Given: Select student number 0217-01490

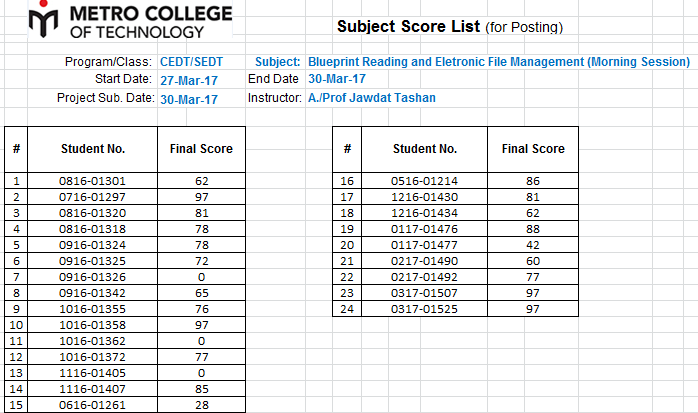Looking at the screenshot, I should pos(425,261).
